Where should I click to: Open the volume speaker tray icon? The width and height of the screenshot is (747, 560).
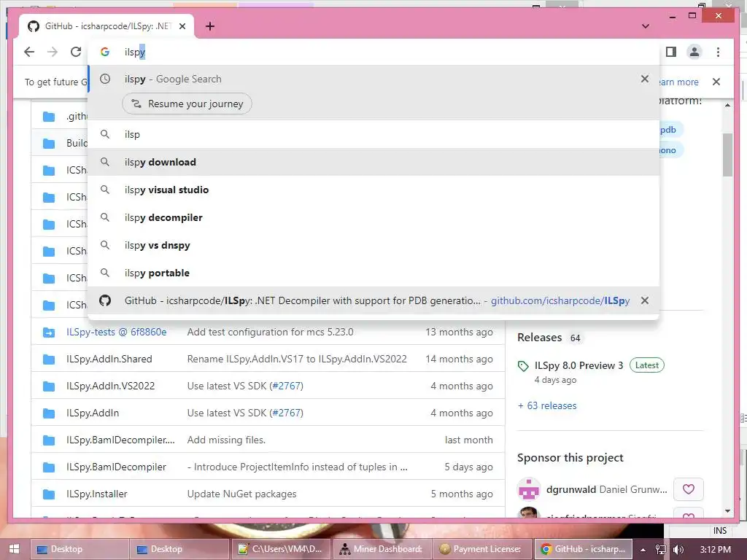click(x=678, y=550)
